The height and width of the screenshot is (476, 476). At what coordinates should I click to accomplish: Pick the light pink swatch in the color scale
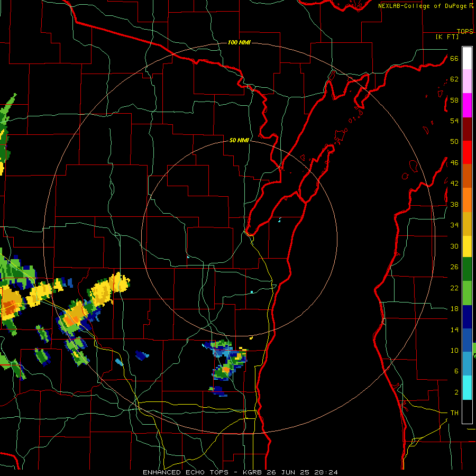click(x=467, y=81)
